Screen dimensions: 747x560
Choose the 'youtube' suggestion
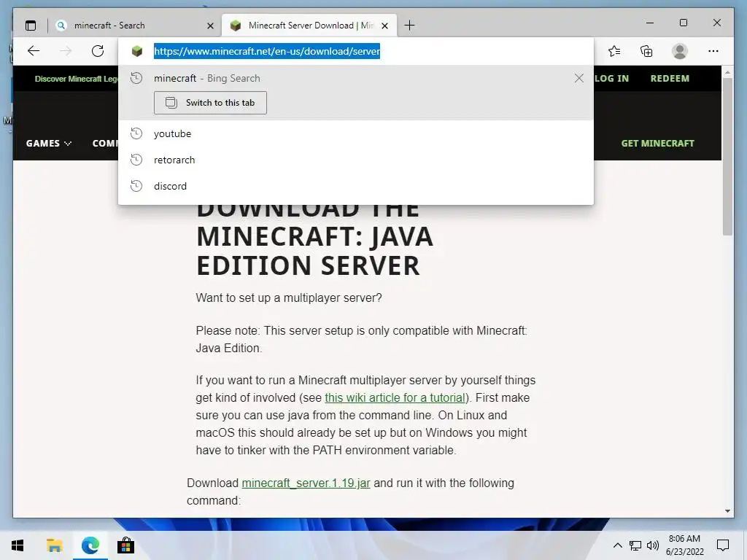pos(356,134)
